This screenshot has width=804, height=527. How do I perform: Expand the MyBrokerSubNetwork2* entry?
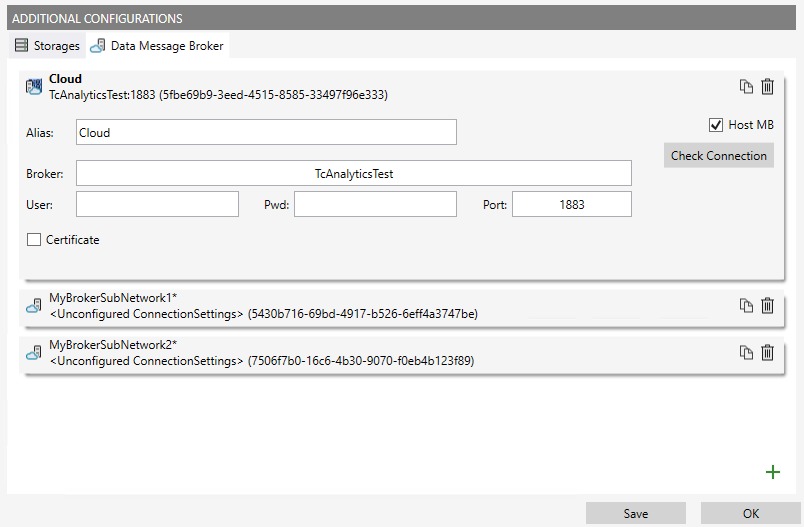coord(401,353)
